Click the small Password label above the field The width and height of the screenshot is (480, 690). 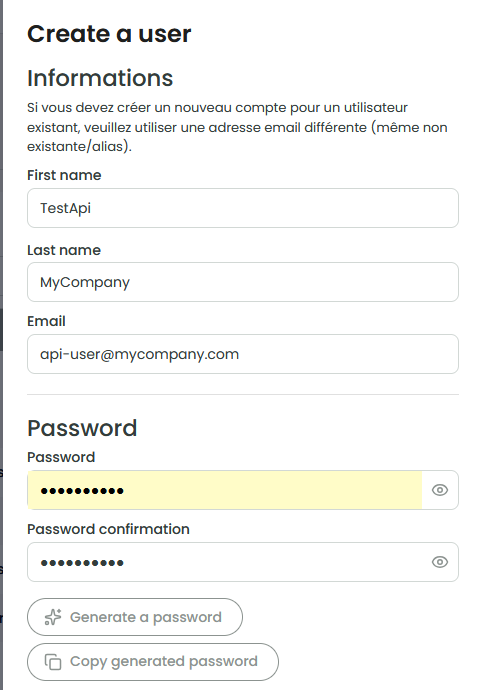click(x=61, y=457)
